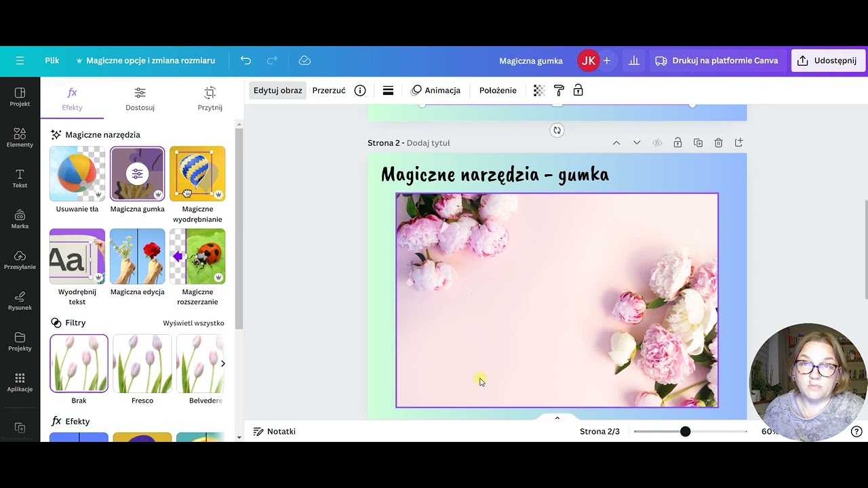Switch to the Przytnij tab
868x488 pixels.
(x=210, y=98)
